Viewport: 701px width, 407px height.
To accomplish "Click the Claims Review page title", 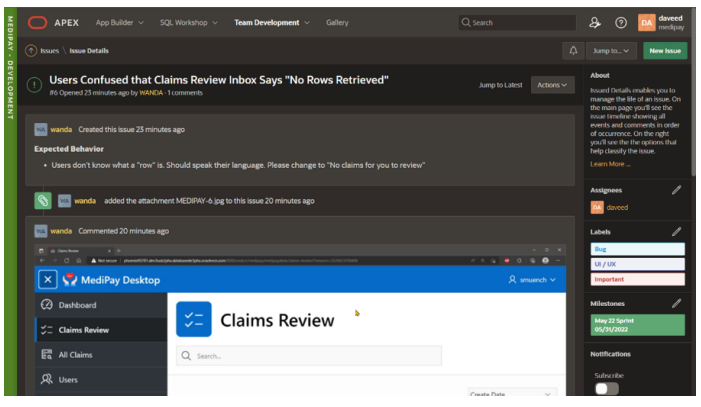I will [x=277, y=320].
